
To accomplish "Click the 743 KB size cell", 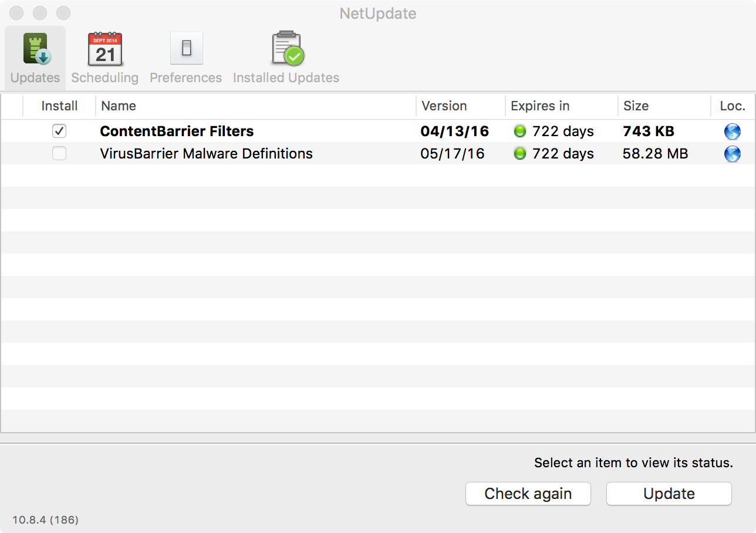I will tap(649, 131).
